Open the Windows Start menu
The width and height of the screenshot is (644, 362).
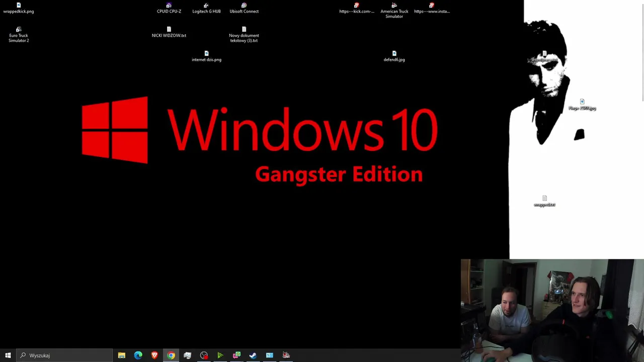click(8, 355)
